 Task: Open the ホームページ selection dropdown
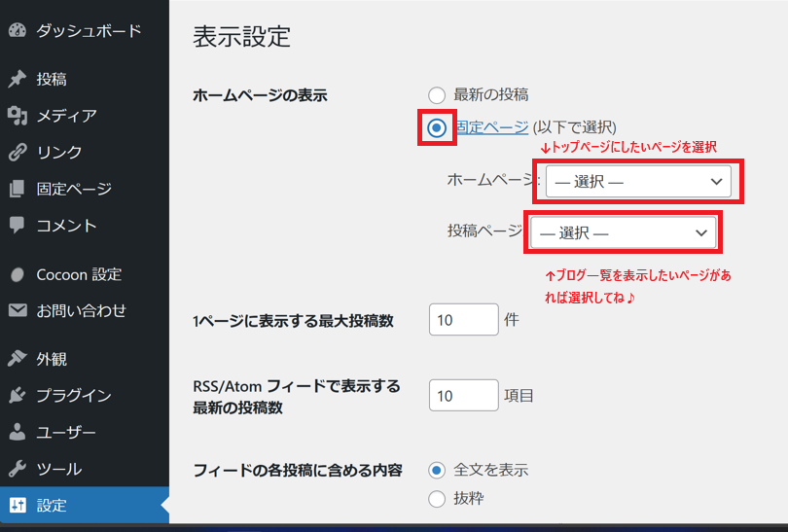[x=637, y=182]
